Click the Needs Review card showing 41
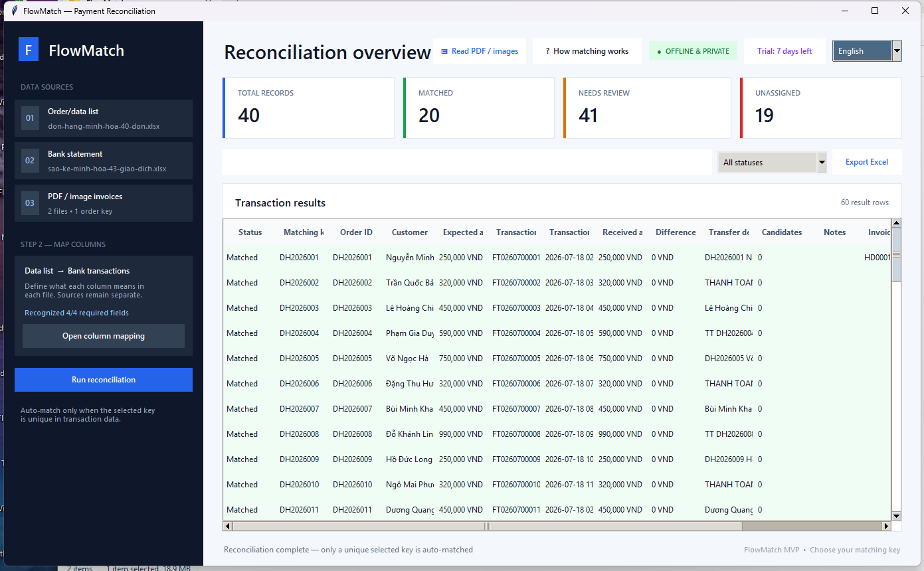The height and width of the screenshot is (571, 924). point(647,108)
